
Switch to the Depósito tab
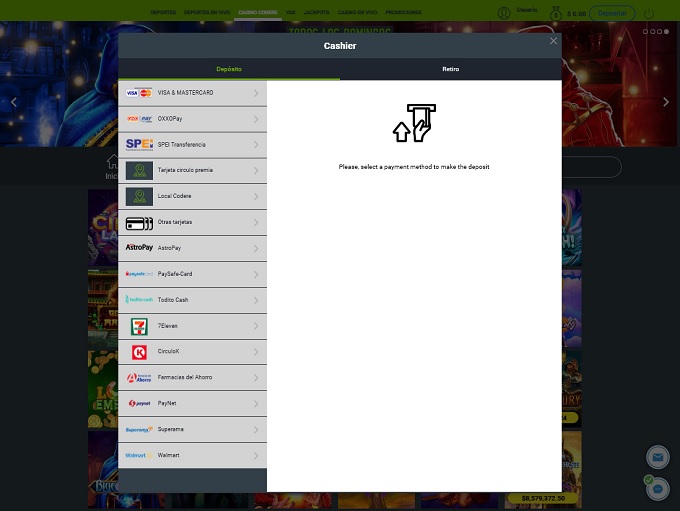(229, 69)
